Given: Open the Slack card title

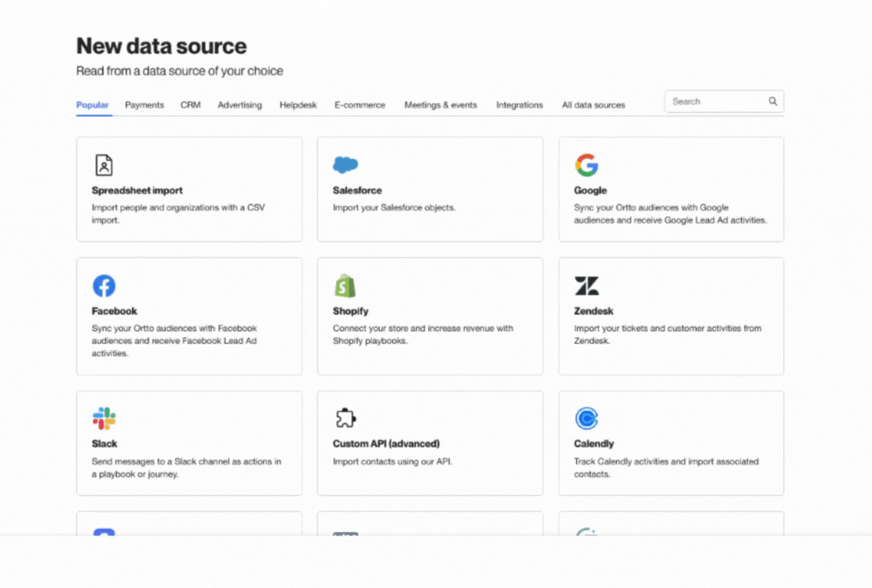Looking at the screenshot, I should (104, 444).
